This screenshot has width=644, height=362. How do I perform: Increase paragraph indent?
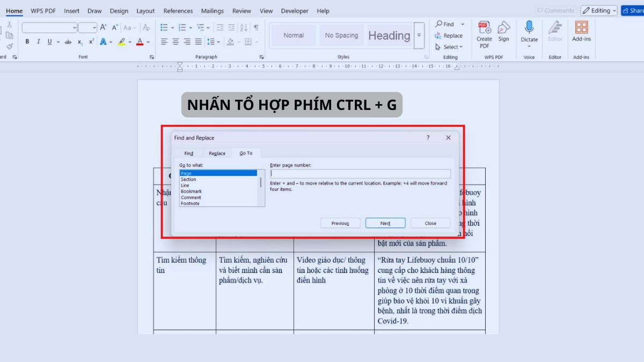231,27
